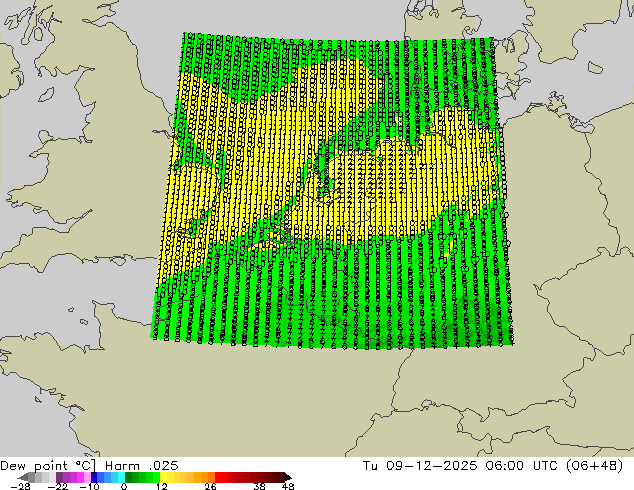Click the 'Harm .025' model label
This screenshot has height=490, width=634.
tap(142, 466)
